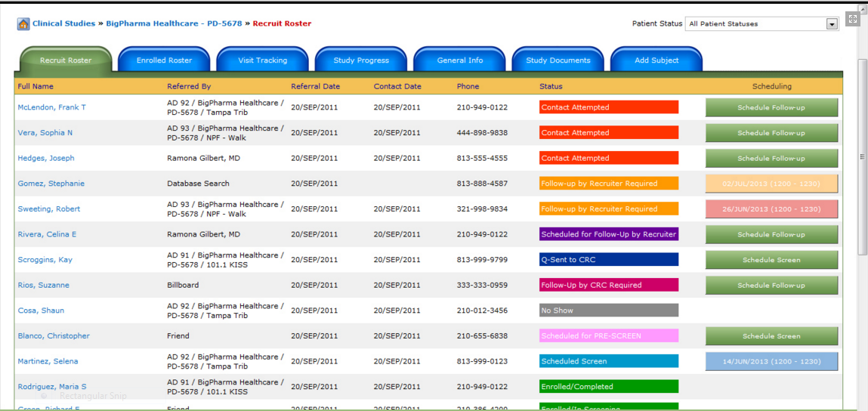Open the Visit Tracking tab
This screenshot has height=411, width=868.
point(263,60)
